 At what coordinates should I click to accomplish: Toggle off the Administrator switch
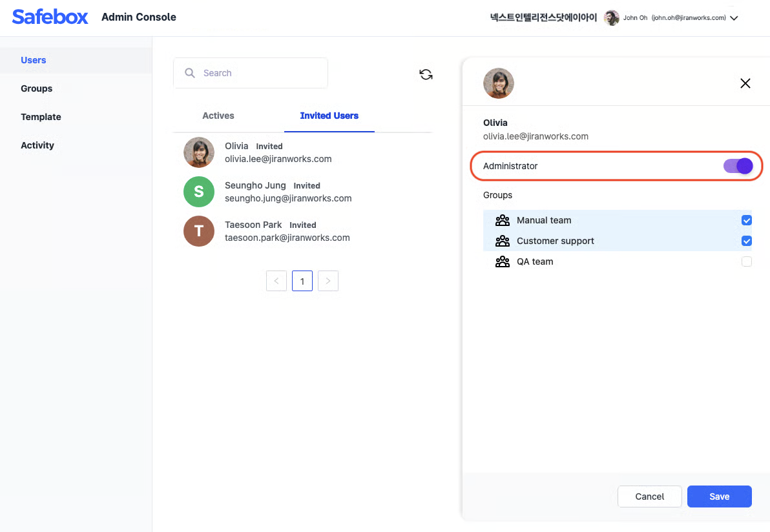coord(738,166)
